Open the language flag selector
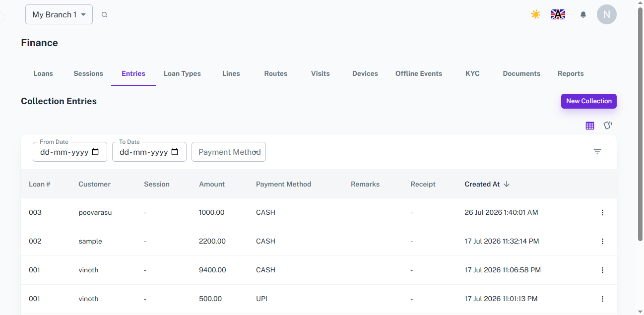 click(x=558, y=14)
